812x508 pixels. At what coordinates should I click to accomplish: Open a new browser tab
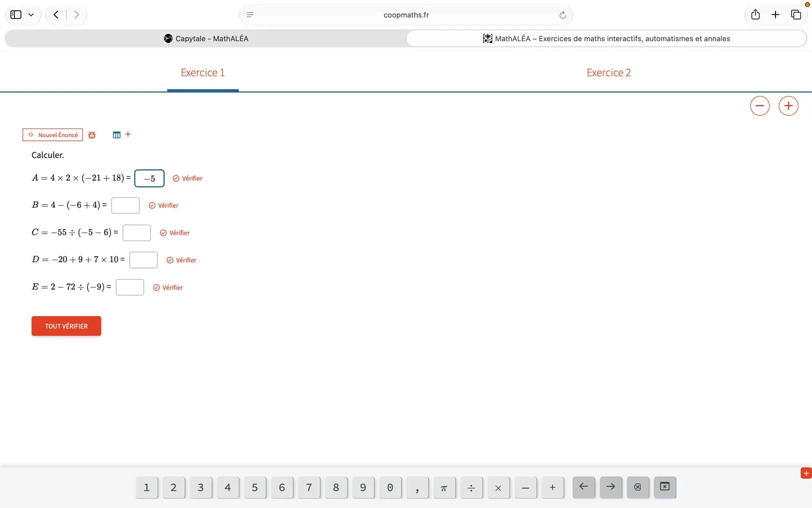click(775, 15)
